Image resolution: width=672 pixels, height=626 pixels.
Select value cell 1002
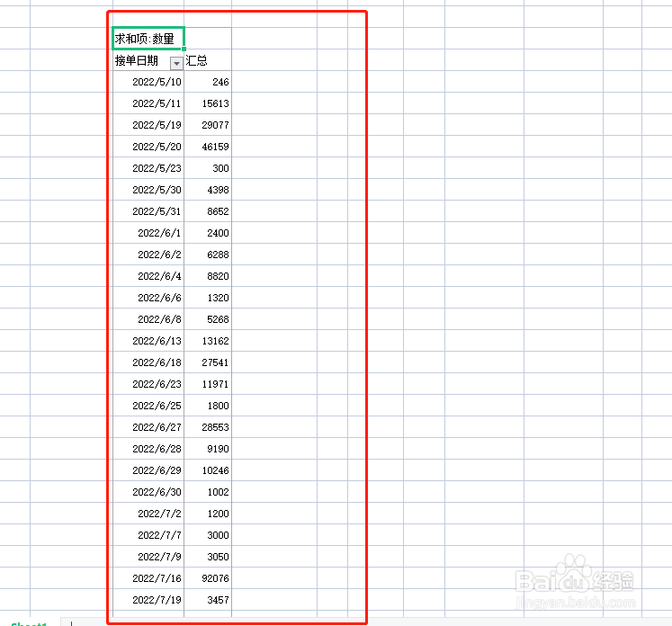[x=208, y=492]
